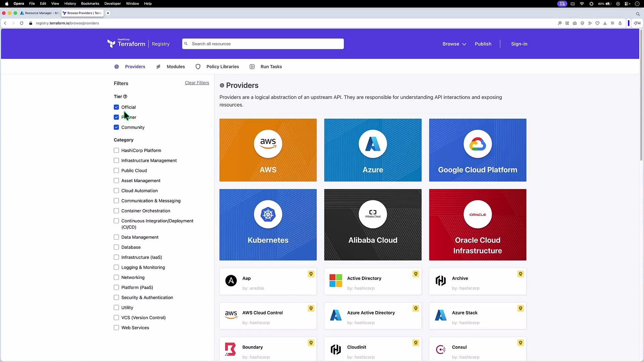The image size is (644, 362).
Task: Switch to the Run Tasks tab
Action: coord(266,67)
